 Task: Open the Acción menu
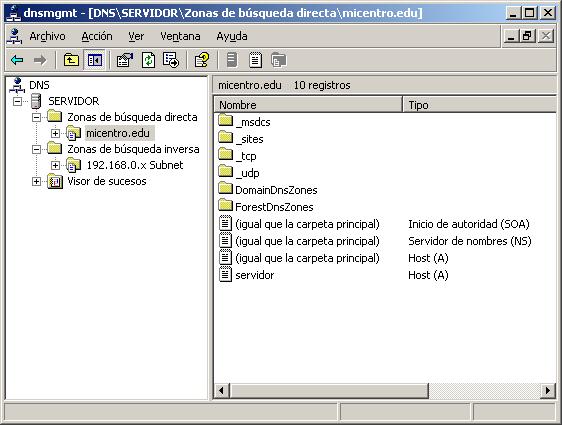[x=97, y=36]
